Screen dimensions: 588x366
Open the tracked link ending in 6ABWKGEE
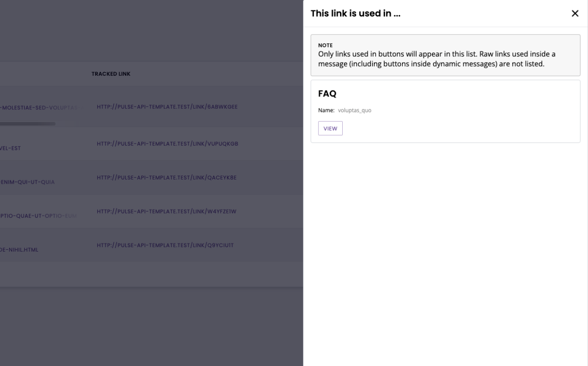coord(167,107)
